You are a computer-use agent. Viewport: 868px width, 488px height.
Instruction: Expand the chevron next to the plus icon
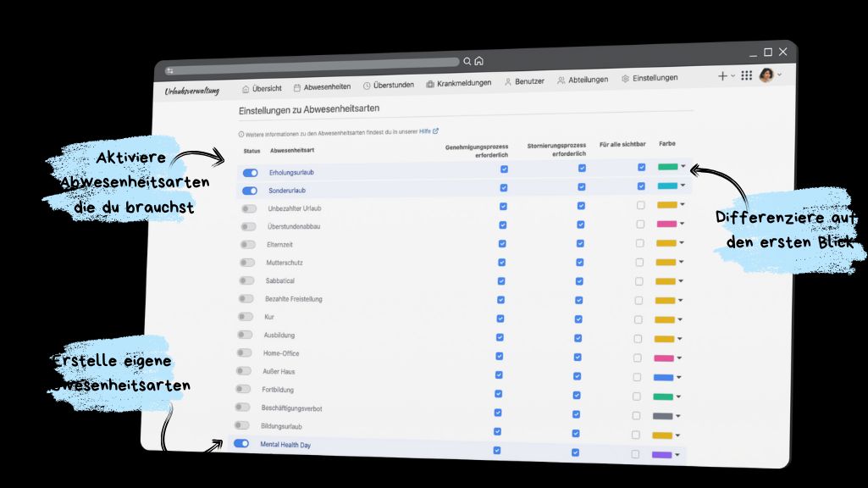click(733, 76)
